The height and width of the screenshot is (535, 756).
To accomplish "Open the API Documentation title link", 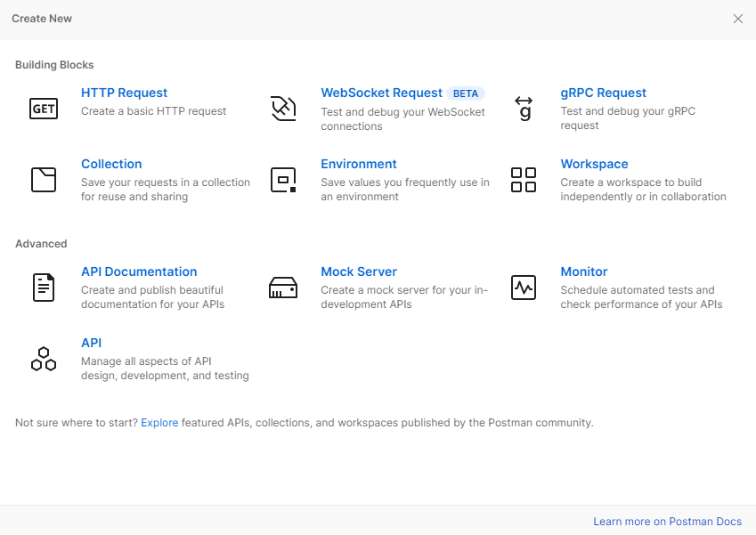I will 139,272.
